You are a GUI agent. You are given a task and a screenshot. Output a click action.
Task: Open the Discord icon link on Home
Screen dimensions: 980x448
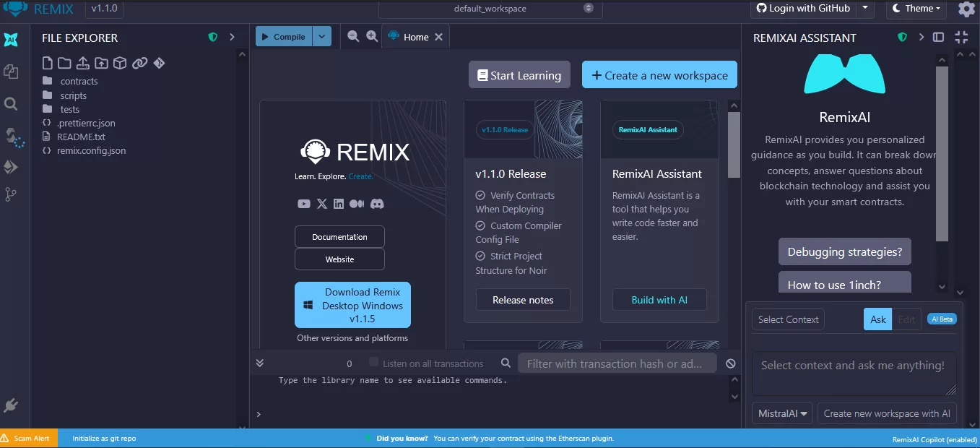coord(377,204)
